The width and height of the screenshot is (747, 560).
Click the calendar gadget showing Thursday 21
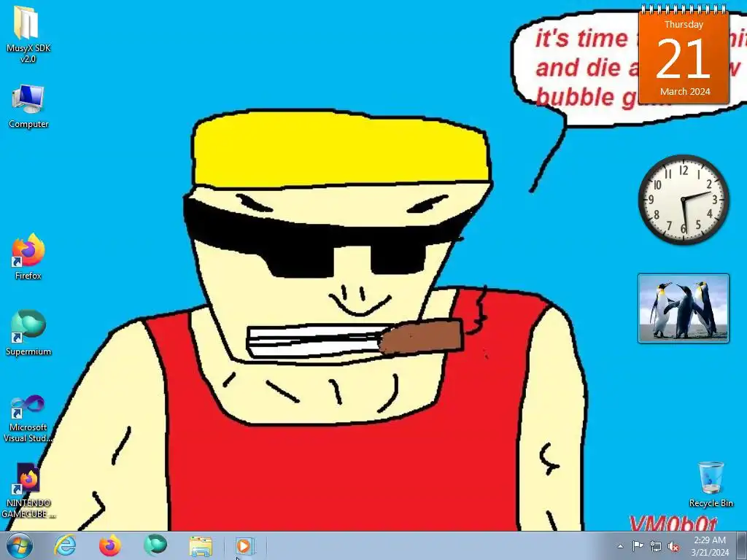point(684,55)
